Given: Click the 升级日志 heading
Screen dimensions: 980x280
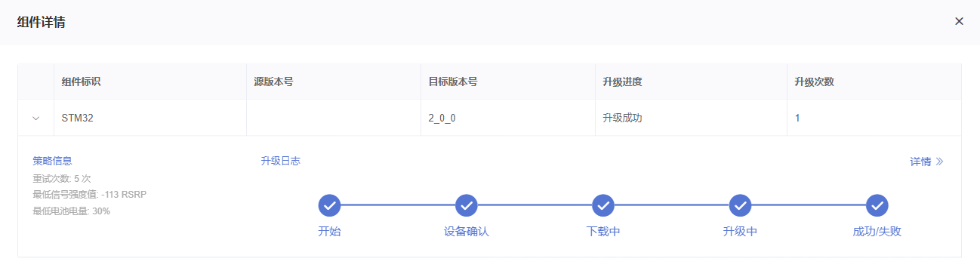Looking at the screenshot, I should pyautogui.click(x=280, y=161).
